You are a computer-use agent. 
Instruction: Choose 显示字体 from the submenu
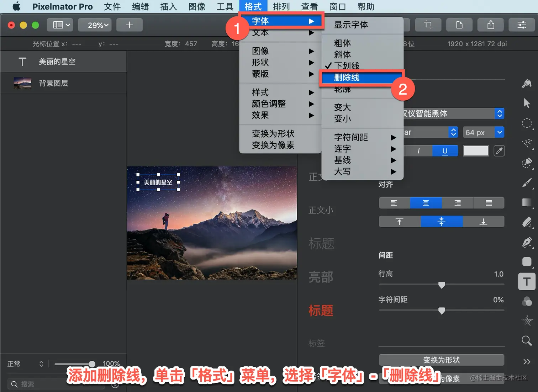[362, 25]
